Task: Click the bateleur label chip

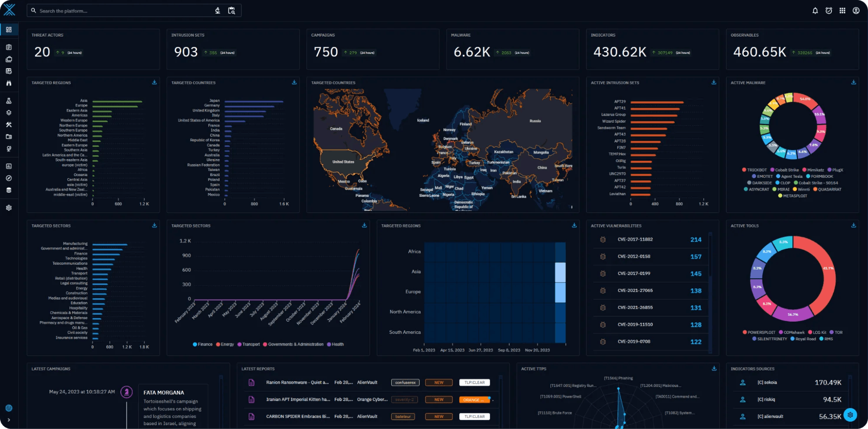Action: (403, 416)
